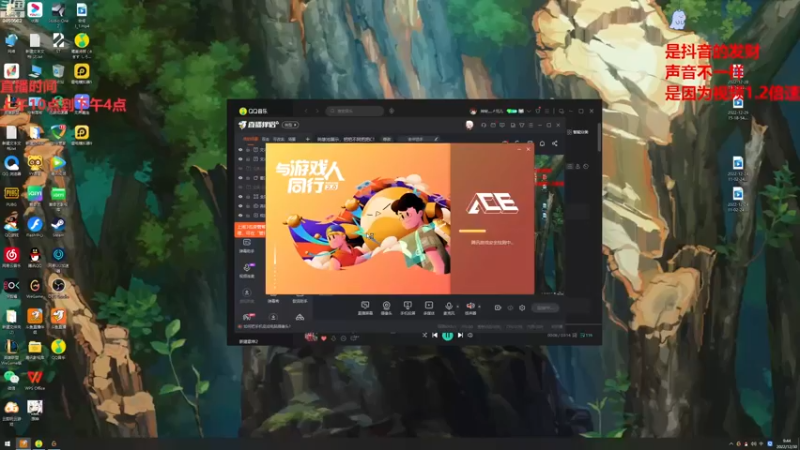Viewport: 800px width, 450px height.
Task: Close the ACE loading dialog
Action: (x=528, y=149)
